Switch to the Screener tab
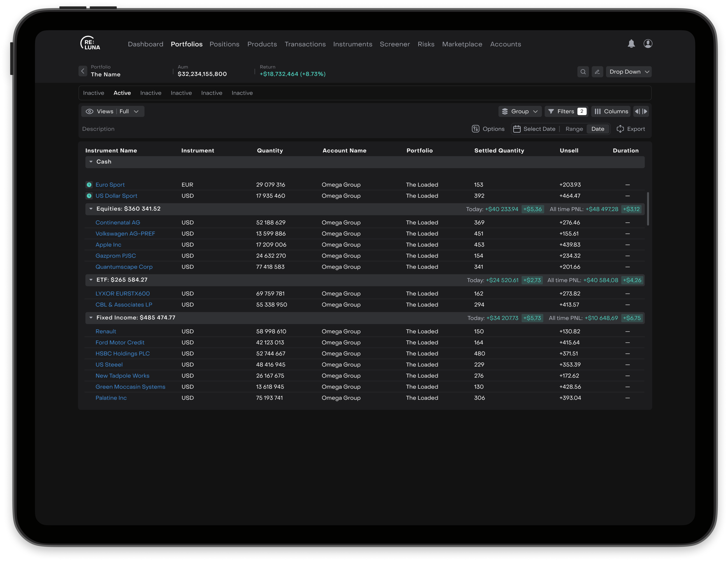The width and height of the screenshot is (728, 561). coord(395,44)
